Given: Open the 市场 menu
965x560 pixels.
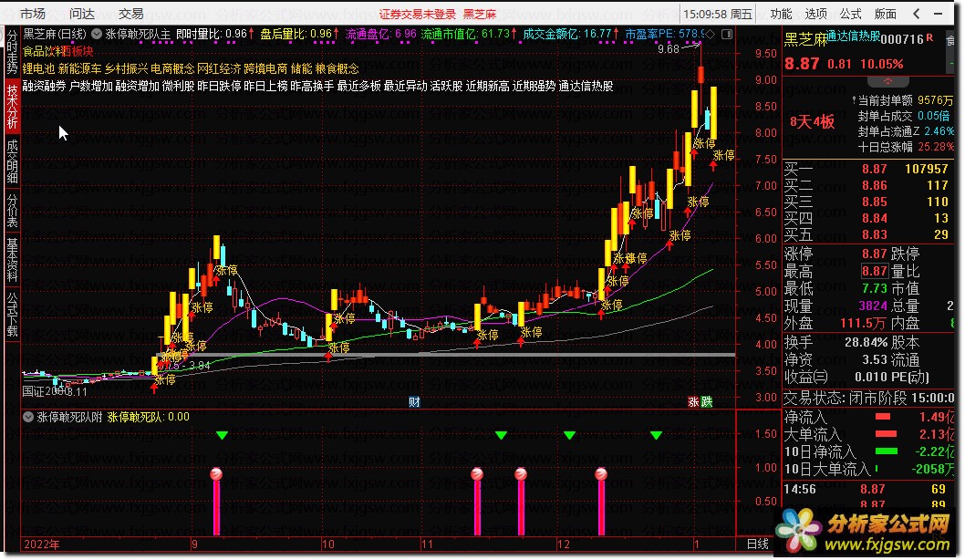Looking at the screenshot, I should point(33,13).
